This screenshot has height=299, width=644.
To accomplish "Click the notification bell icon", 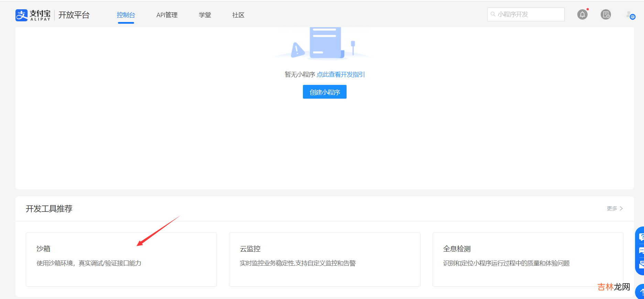I will [582, 14].
